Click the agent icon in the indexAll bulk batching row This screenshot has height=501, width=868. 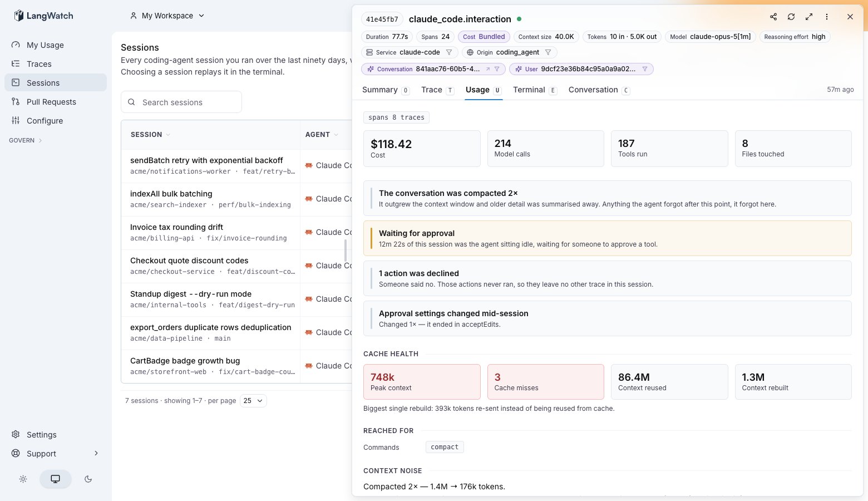click(x=309, y=199)
